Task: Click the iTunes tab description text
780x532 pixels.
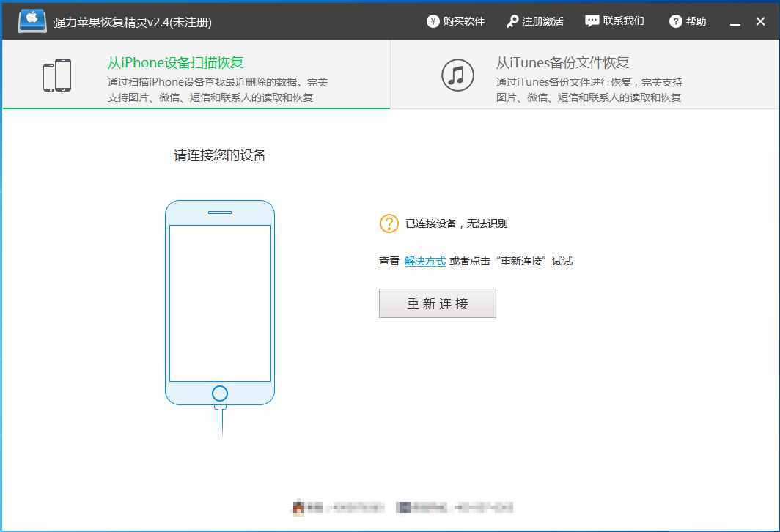Action: 589,90
